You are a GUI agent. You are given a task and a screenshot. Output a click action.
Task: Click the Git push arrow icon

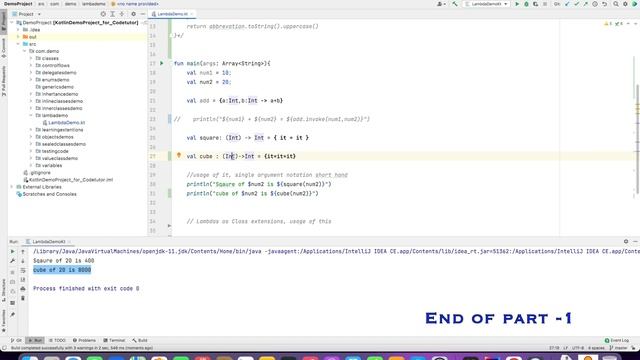(586, 4)
